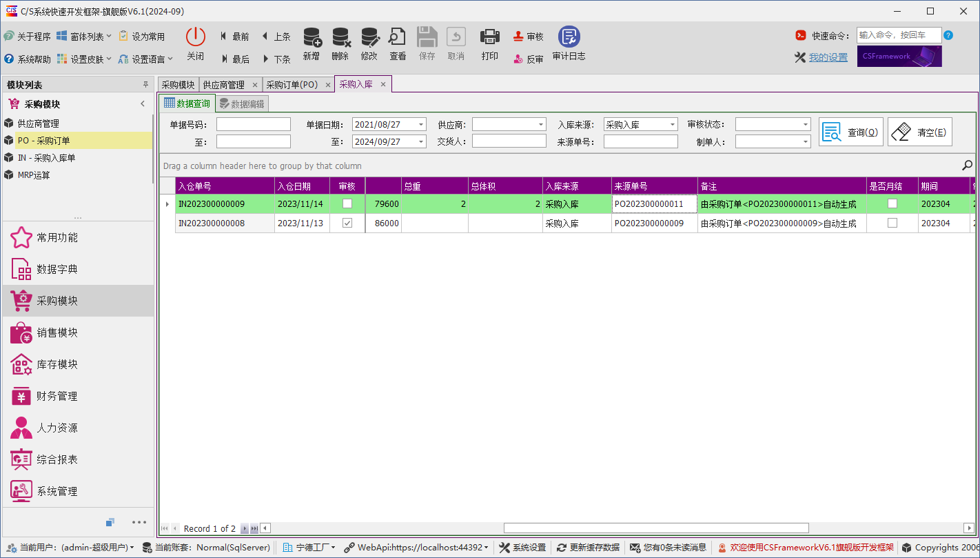This screenshot has height=558, width=980.
Task: Select IN - 采购入库单 in module list
Action: pyautogui.click(x=78, y=158)
